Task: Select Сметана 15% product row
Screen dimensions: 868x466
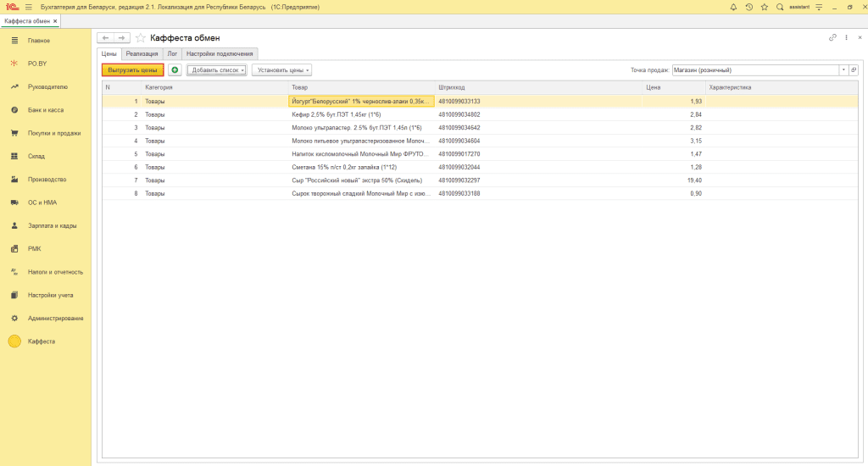Action: pos(480,167)
